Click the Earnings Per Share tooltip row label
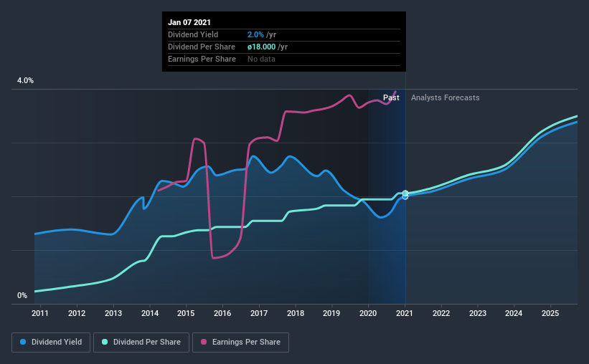The height and width of the screenshot is (364, 589). click(x=202, y=59)
